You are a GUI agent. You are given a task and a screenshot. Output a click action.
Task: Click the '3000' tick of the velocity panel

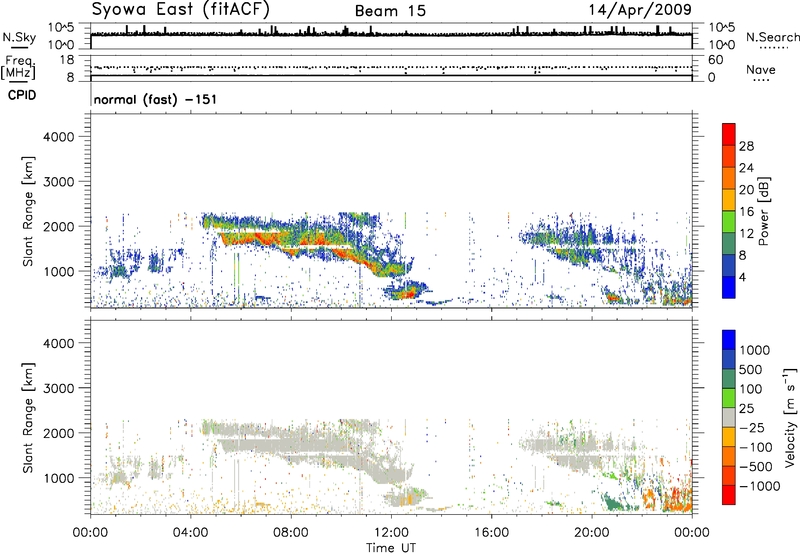pyautogui.click(x=59, y=388)
